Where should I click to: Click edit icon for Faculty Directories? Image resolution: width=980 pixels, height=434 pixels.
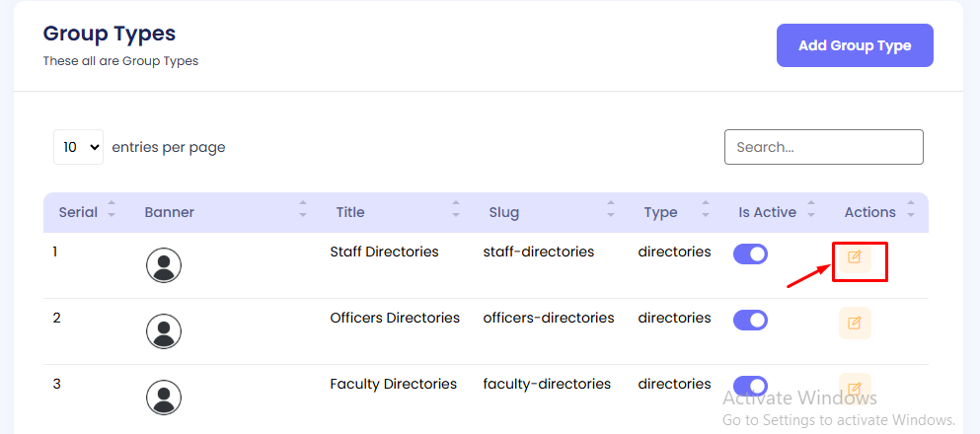coord(855,387)
